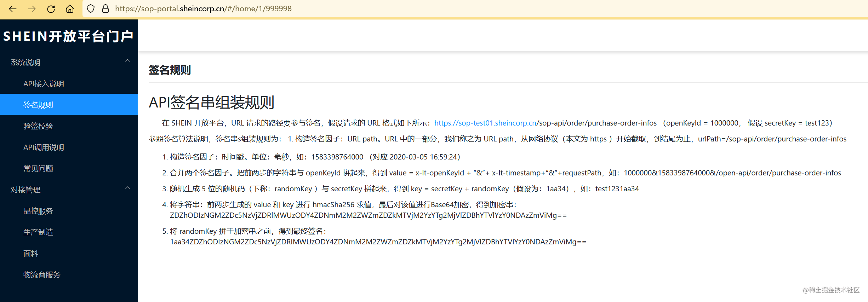Focus the URL address bar

tap(474, 9)
